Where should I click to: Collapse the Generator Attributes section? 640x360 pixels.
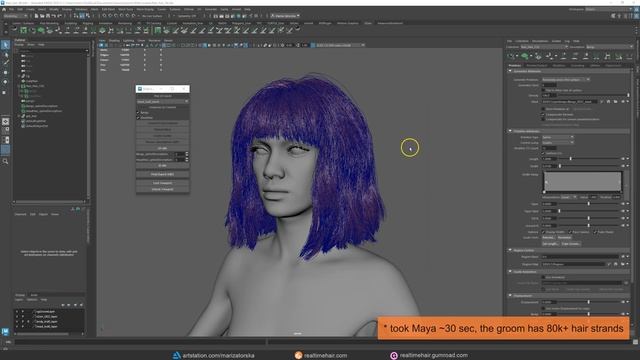(510, 71)
